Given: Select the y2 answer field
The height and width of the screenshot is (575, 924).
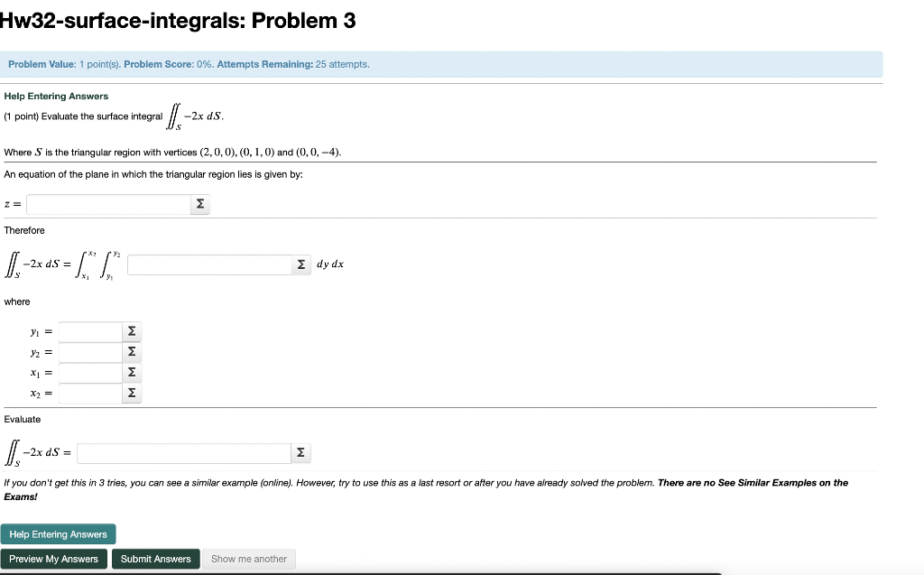Looking at the screenshot, I should click(90, 352).
